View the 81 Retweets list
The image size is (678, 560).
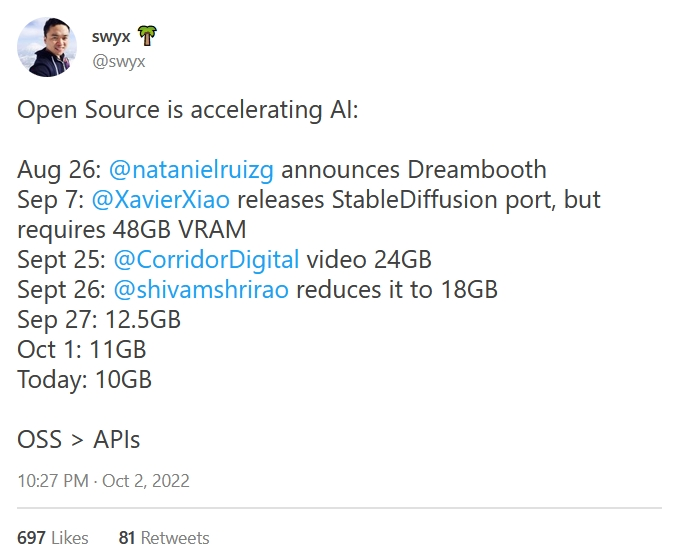164,538
